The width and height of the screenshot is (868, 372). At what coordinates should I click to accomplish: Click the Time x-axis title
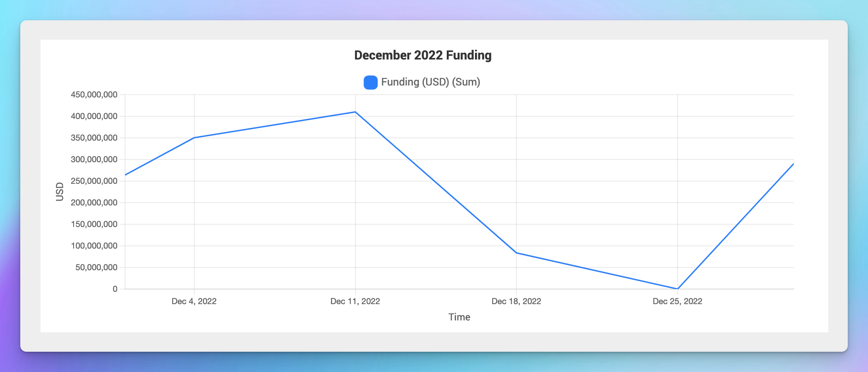tap(459, 317)
